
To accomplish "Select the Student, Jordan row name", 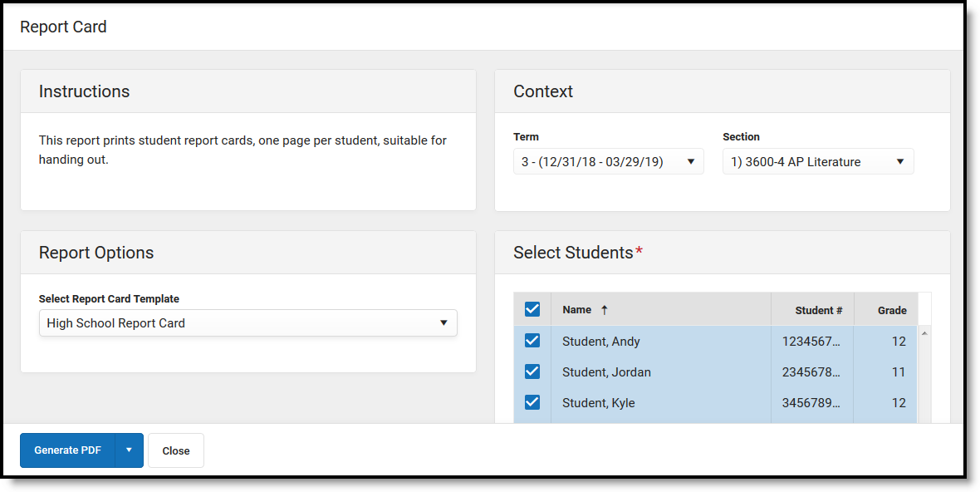I will click(606, 372).
